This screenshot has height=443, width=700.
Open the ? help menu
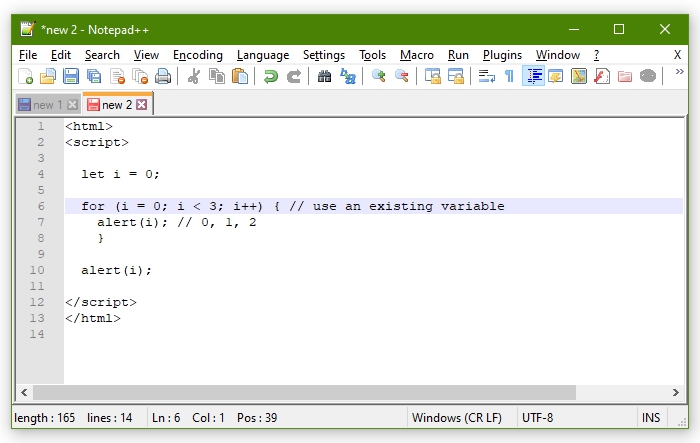(596, 55)
